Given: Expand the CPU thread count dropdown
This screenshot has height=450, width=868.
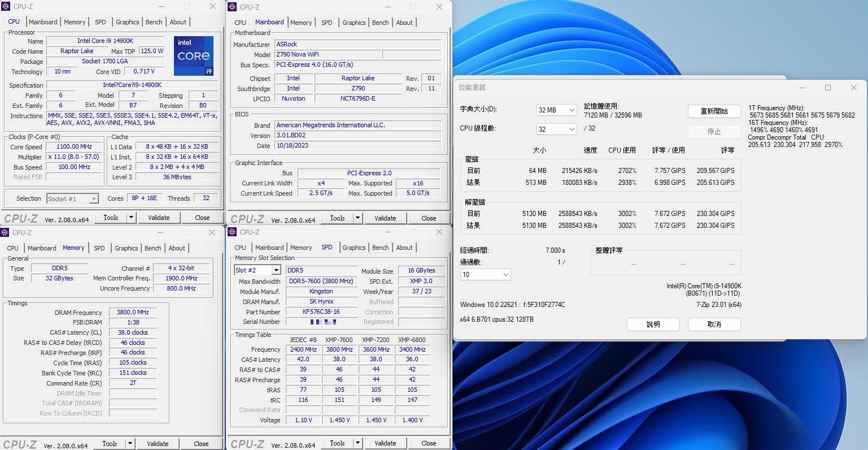Looking at the screenshot, I should coord(572,129).
